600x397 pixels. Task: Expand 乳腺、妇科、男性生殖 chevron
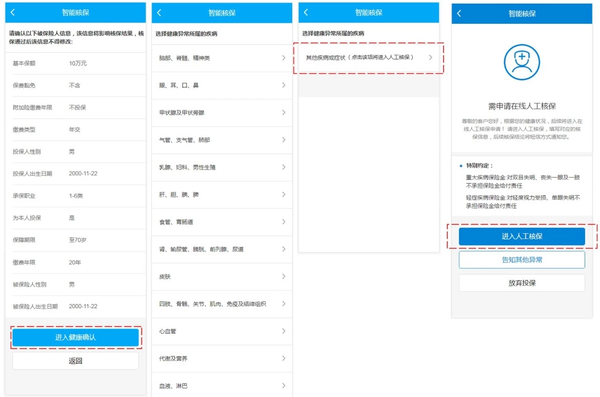pyautogui.click(x=284, y=167)
